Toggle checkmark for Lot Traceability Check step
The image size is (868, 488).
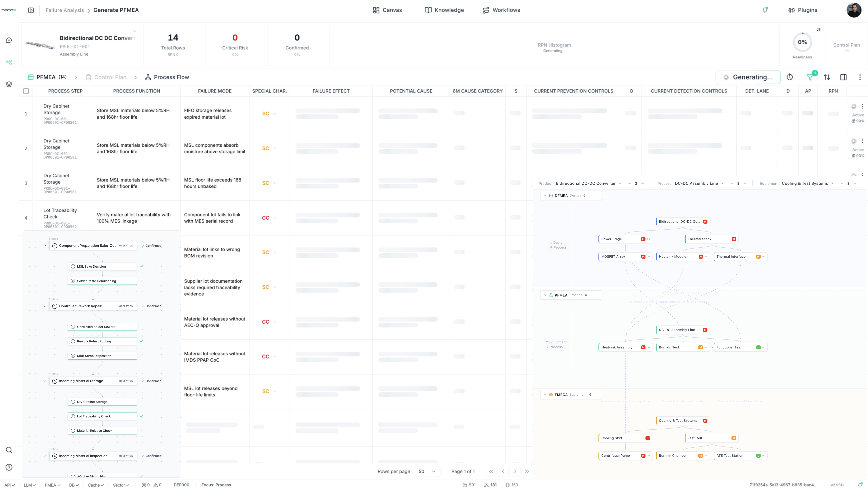(141, 416)
